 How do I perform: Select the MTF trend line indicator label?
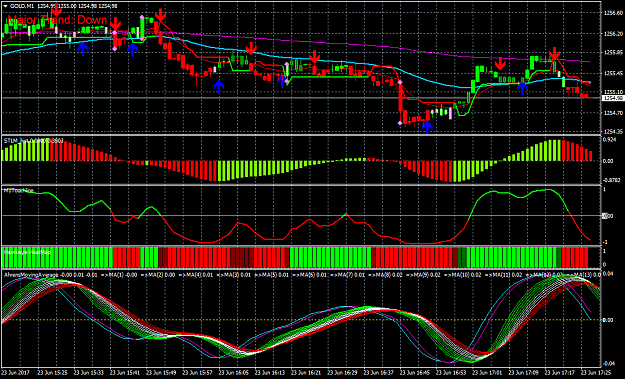(x=18, y=190)
